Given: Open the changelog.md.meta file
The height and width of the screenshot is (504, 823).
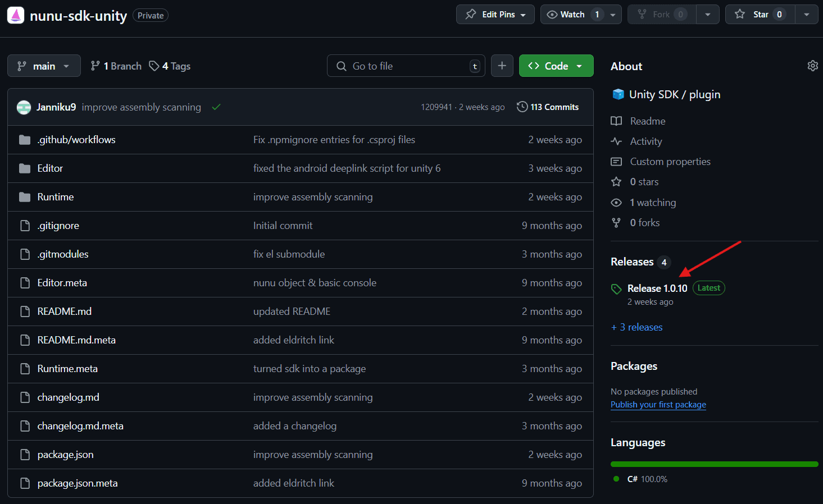Looking at the screenshot, I should point(80,426).
